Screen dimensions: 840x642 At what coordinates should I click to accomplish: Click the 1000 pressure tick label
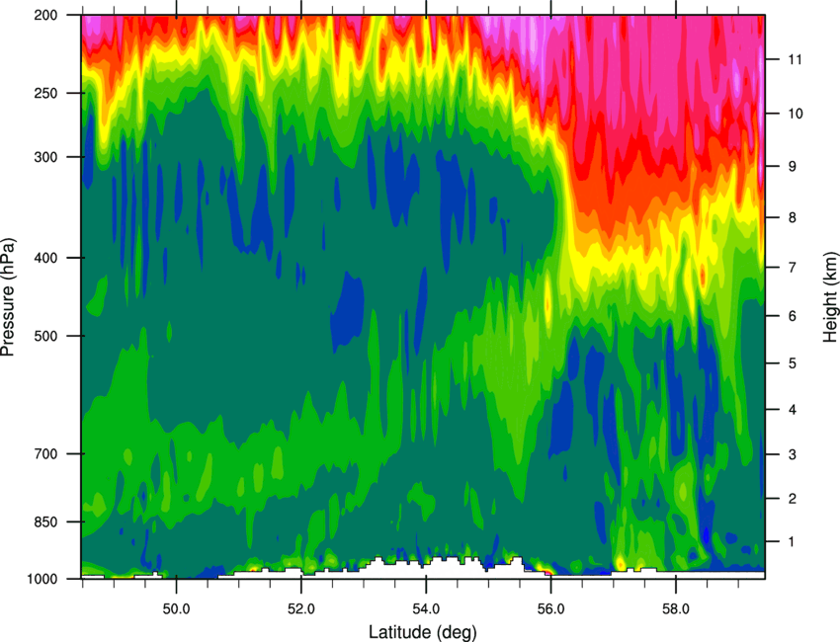click(x=42, y=579)
